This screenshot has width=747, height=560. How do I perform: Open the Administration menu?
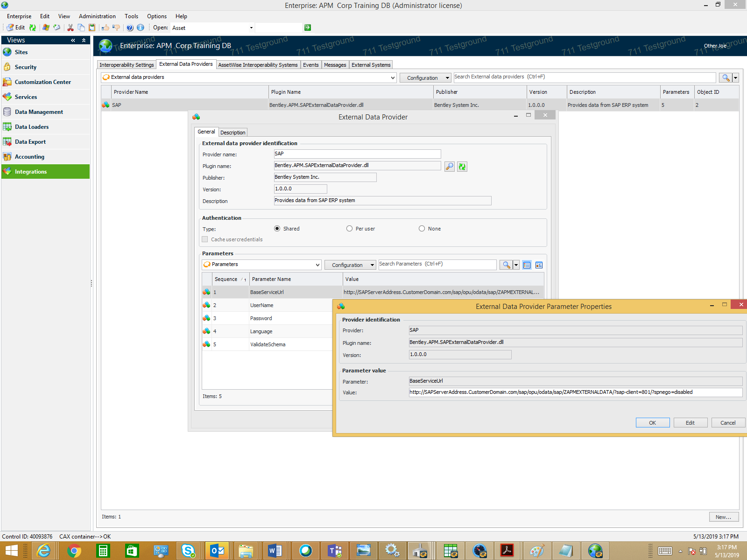click(97, 16)
